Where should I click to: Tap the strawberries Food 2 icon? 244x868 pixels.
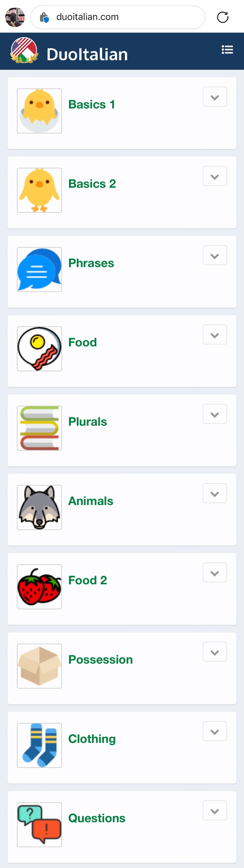39,587
